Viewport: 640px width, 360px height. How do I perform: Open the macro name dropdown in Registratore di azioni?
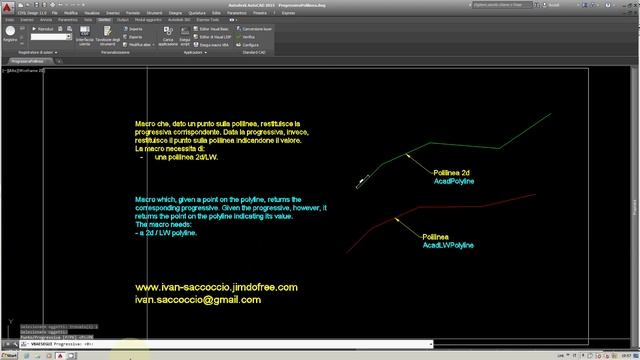[69, 37]
